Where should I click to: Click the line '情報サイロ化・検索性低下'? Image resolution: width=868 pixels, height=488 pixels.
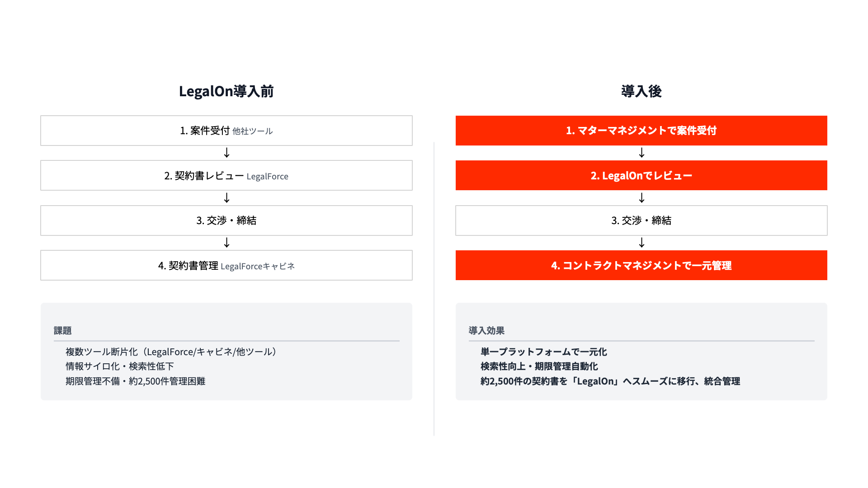click(x=120, y=366)
